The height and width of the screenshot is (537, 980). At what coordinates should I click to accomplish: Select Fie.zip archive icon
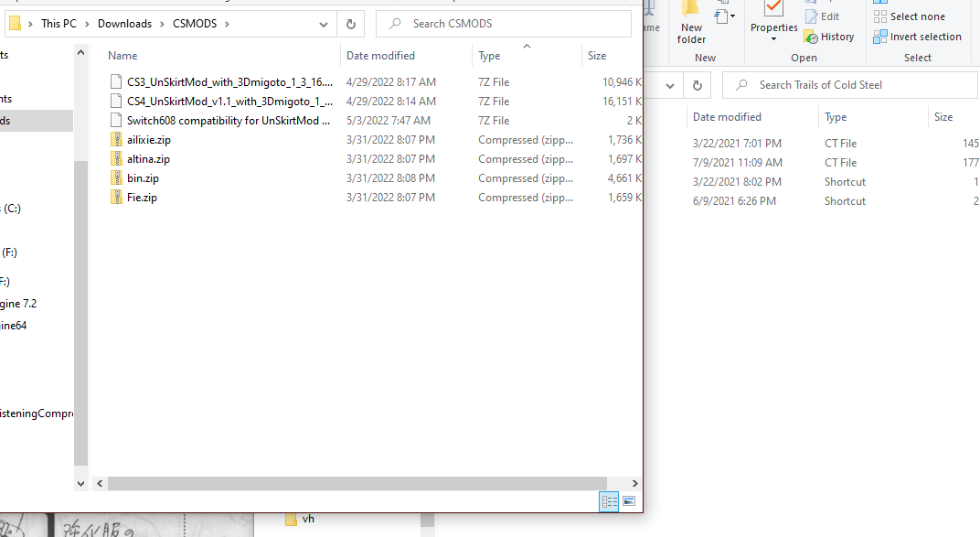pos(115,198)
